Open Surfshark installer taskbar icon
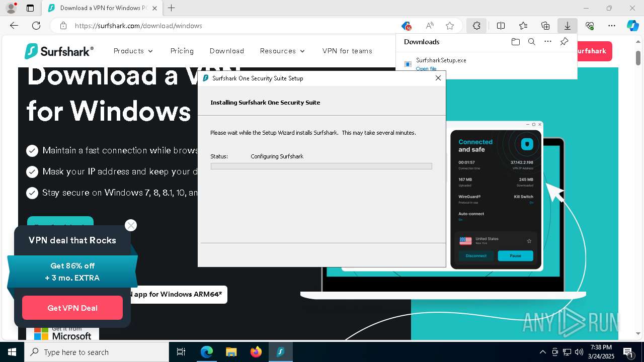Image resolution: width=644 pixels, height=362 pixels. pyautogui.click(x=281, y=352)
